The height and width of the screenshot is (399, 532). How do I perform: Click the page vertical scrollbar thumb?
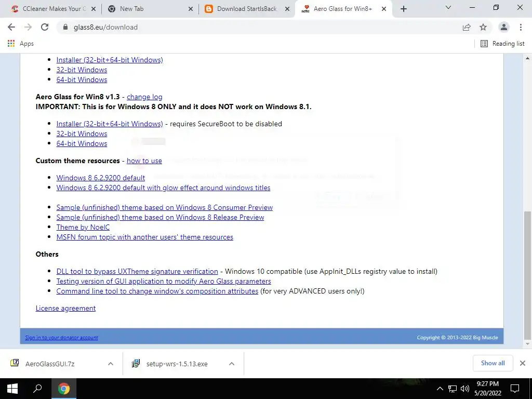(x=527, y=275)
